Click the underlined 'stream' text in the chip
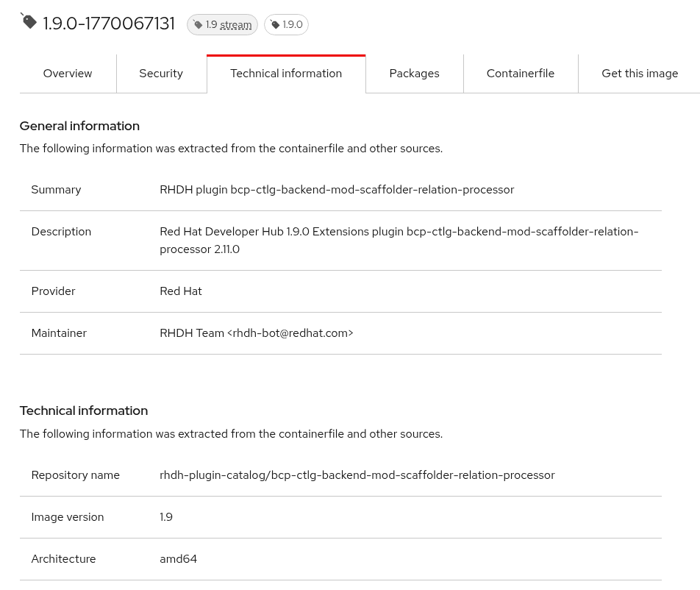The width and height of the screenshot is (700, 590). pos(236,25)
